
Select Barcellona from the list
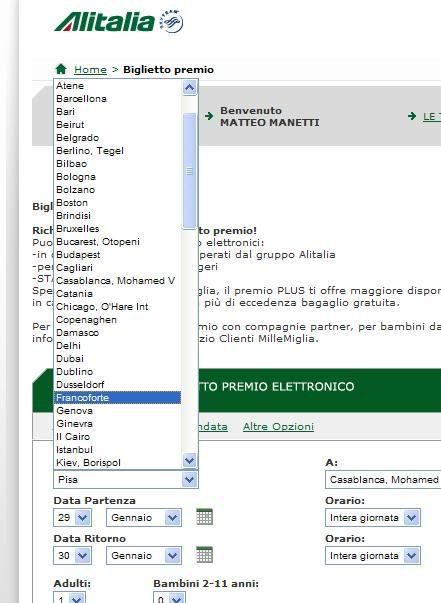tap(118, 99)
